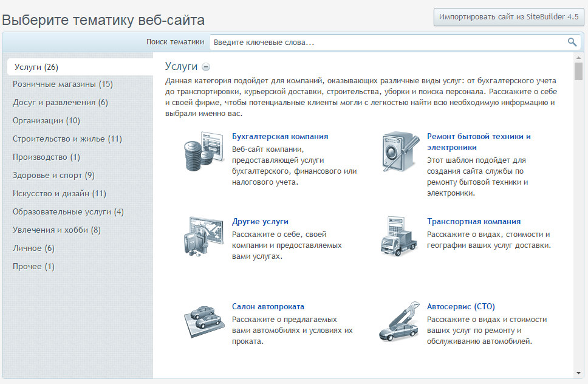Click Импортировать сайт из SiteBuilder 4.5 button
588x384 pixels.
(x=508, y=17)
